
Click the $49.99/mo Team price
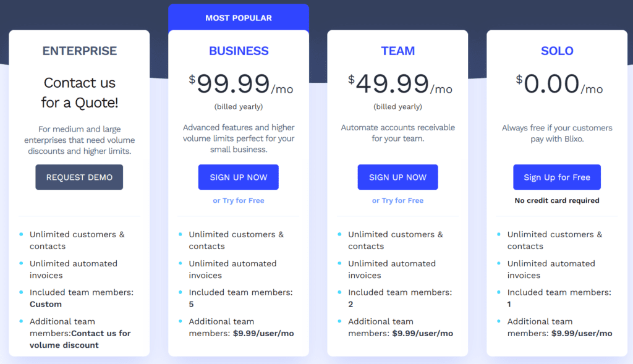click(x=400, y=85)
